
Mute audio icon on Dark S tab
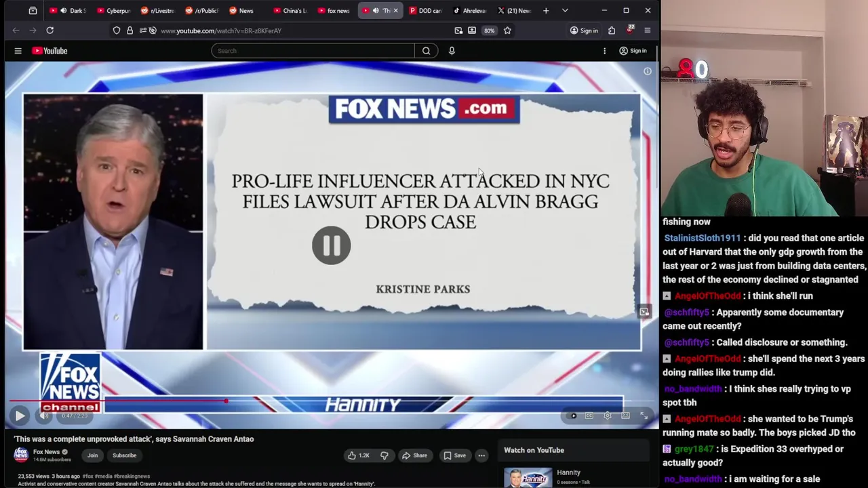point(63,11)
